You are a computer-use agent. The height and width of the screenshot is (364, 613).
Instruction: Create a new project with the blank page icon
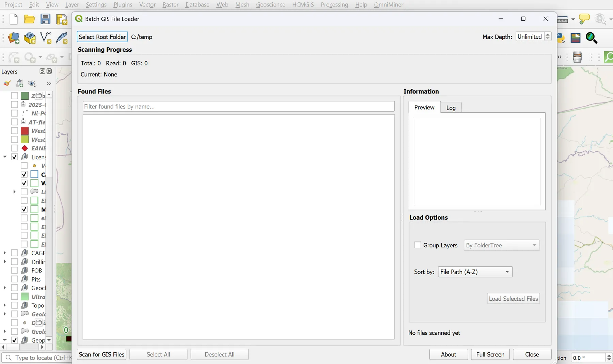pyautogui.click(x=13, y=19)
